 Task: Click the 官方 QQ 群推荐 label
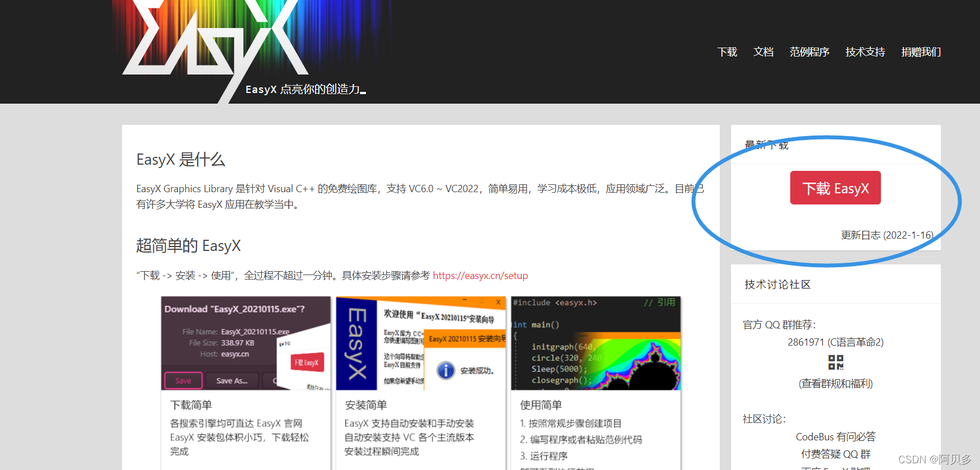coord(779,325)
